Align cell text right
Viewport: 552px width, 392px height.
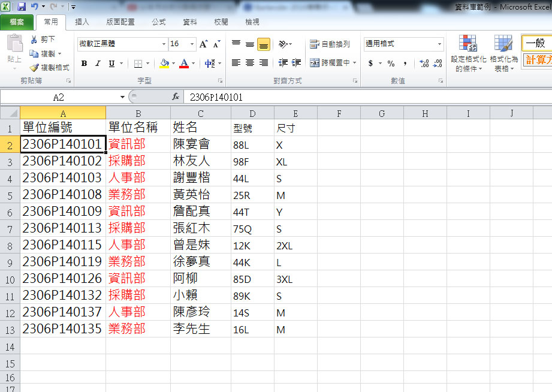coord(264,63)
